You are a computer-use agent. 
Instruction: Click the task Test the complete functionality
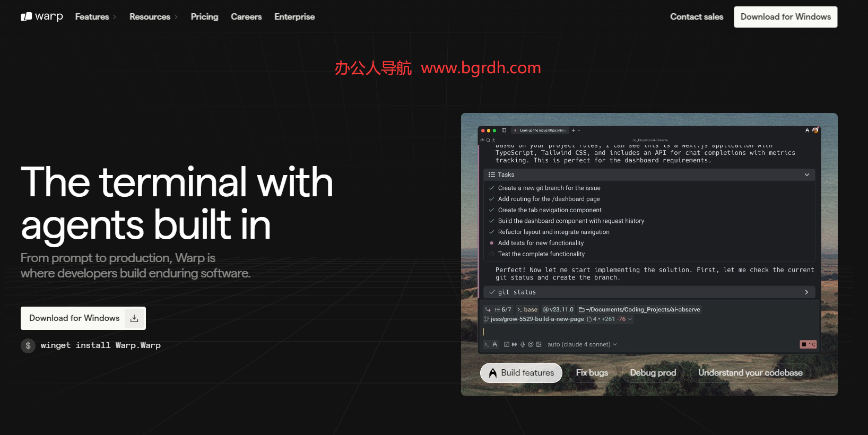pos(541,255)
